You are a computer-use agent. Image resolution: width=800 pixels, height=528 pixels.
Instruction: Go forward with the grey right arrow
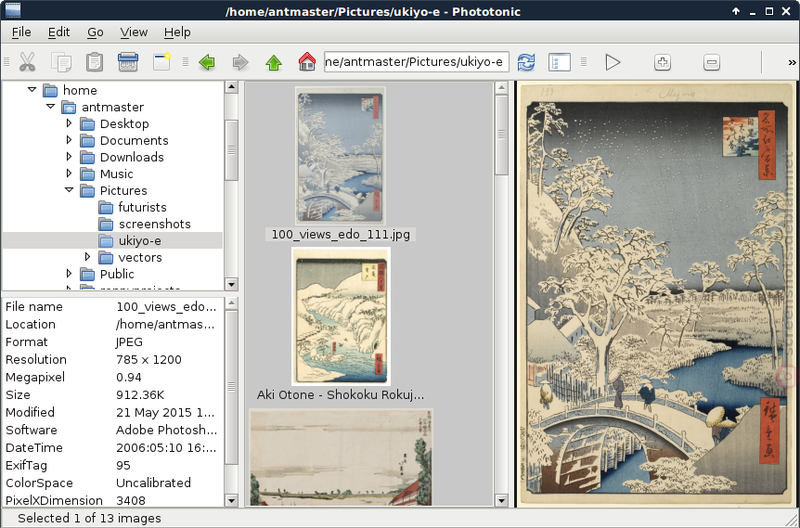pos(240,62)
